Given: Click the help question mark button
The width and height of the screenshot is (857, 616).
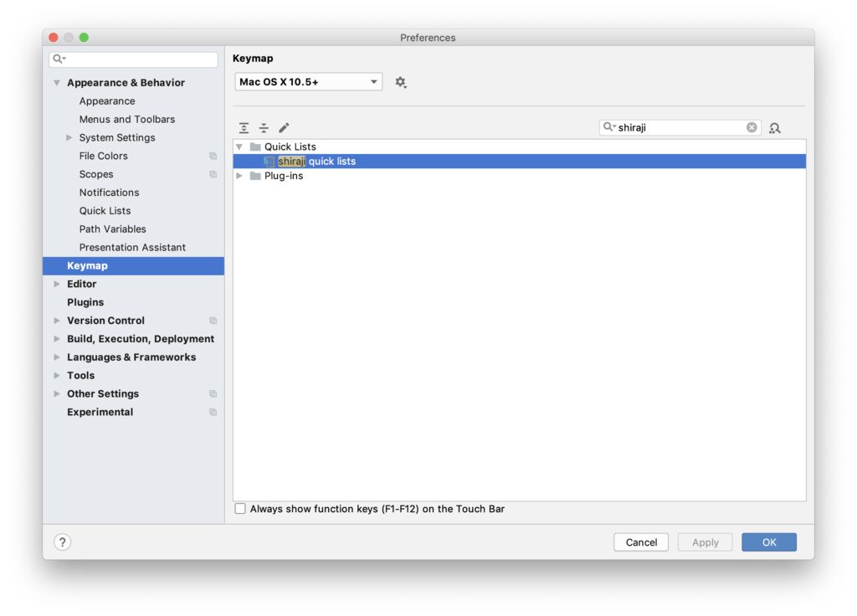Looking at the screenshot, I should click(x=62, y=542).
